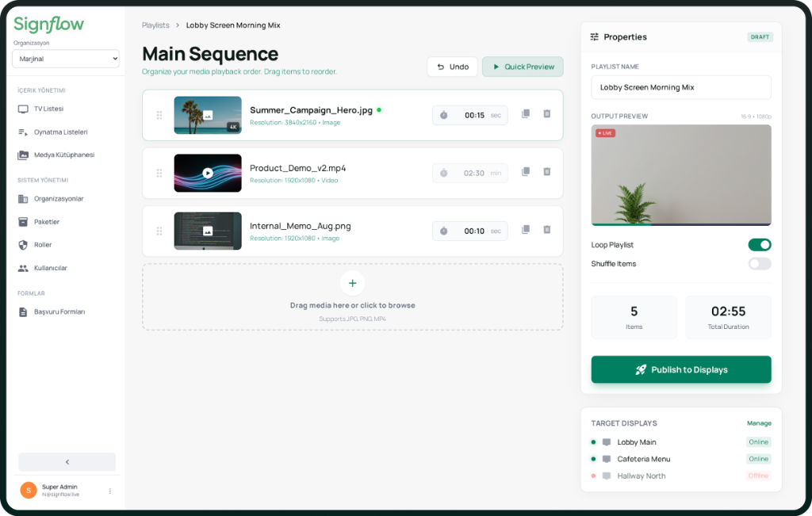
Task: Click the stopwatch icon on Product_Demo_v2.mp4 duration
Action: 444,172
